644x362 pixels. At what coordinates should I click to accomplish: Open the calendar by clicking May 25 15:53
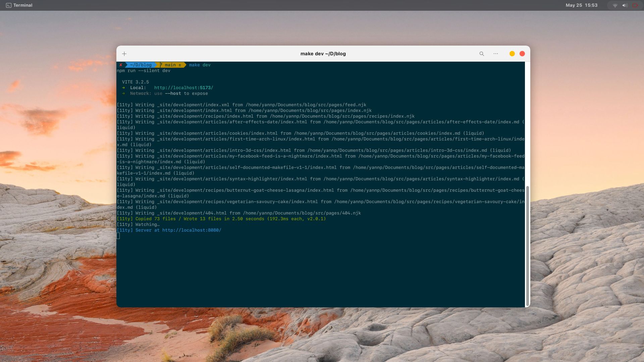pyautogui.click(x=581, y=5)
